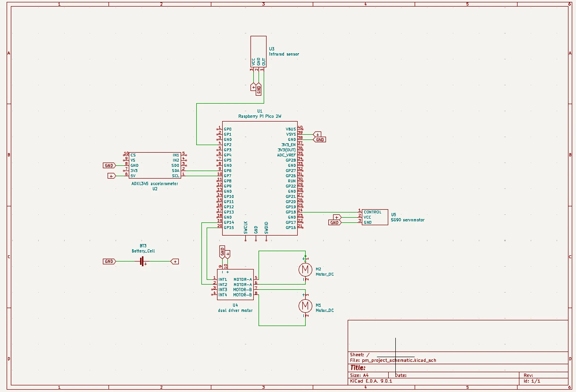Select the GP0 pin label on Pico

pyautogui.click(x=228, y=129)
